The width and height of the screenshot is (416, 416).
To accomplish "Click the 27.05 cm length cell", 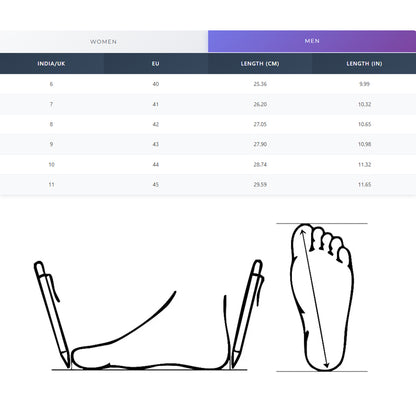I will [x=260, y=124].
